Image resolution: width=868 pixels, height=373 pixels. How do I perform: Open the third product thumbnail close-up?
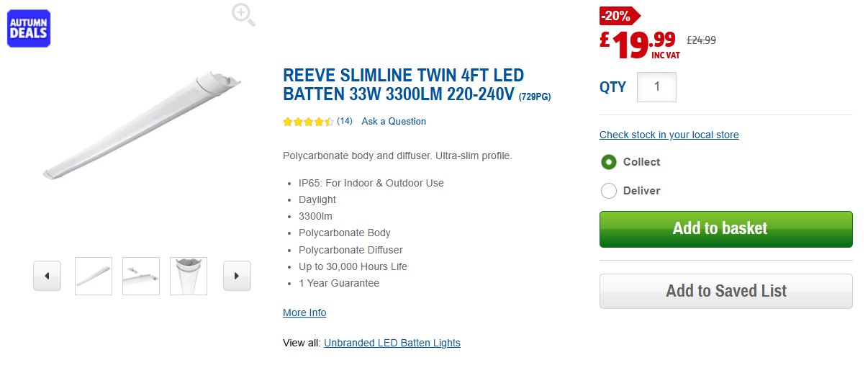[x=189, y=276]
